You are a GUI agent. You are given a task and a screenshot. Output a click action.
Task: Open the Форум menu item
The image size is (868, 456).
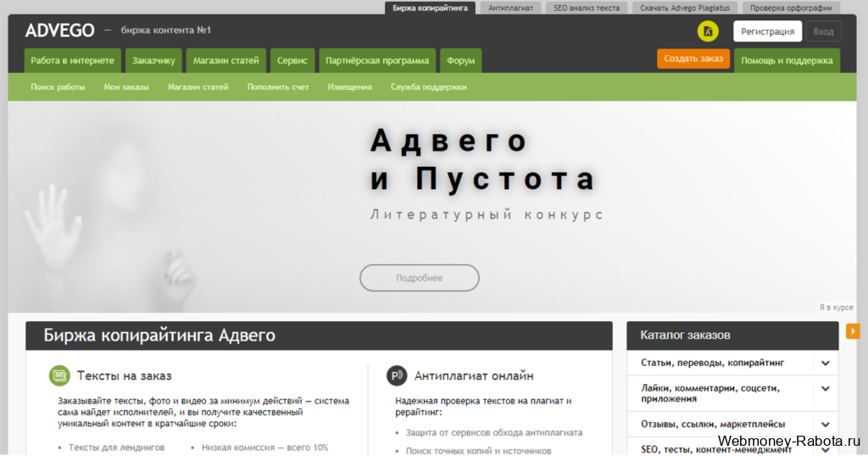[x=460, y=61]
